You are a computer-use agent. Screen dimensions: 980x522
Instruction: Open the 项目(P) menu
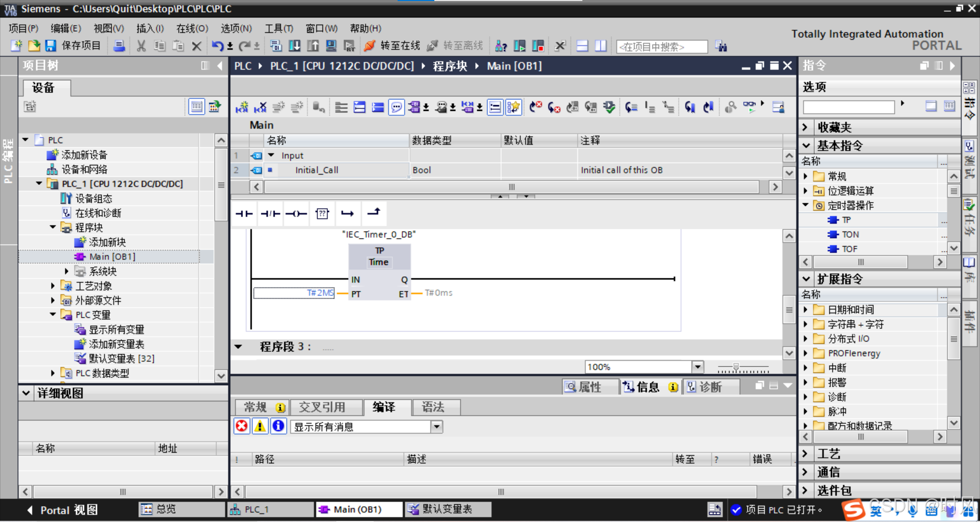pyautogui.click(x=23, y=29)
